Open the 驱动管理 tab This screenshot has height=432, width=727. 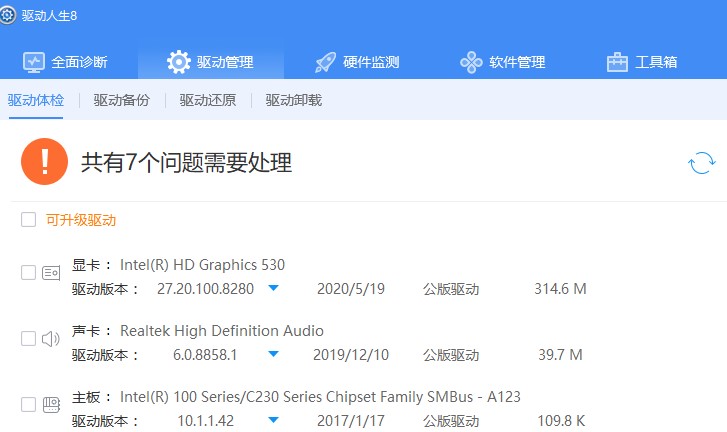coord(211,62)
